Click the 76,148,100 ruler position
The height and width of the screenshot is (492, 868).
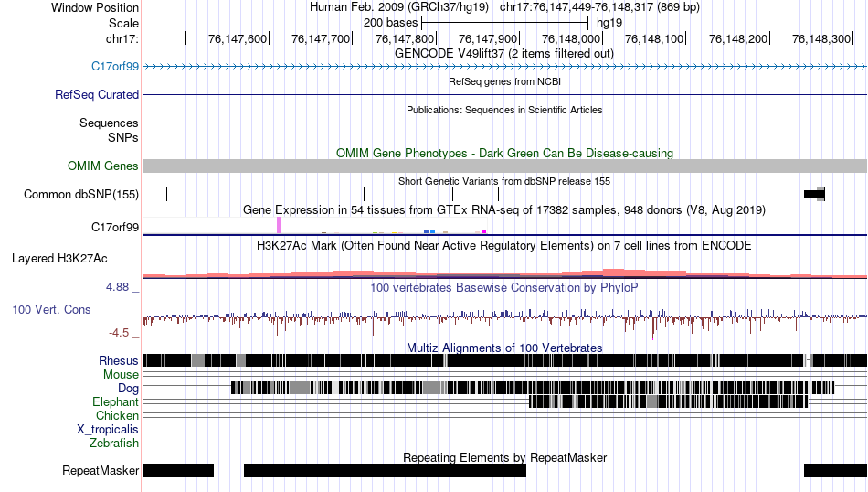[x=654, y=38]
